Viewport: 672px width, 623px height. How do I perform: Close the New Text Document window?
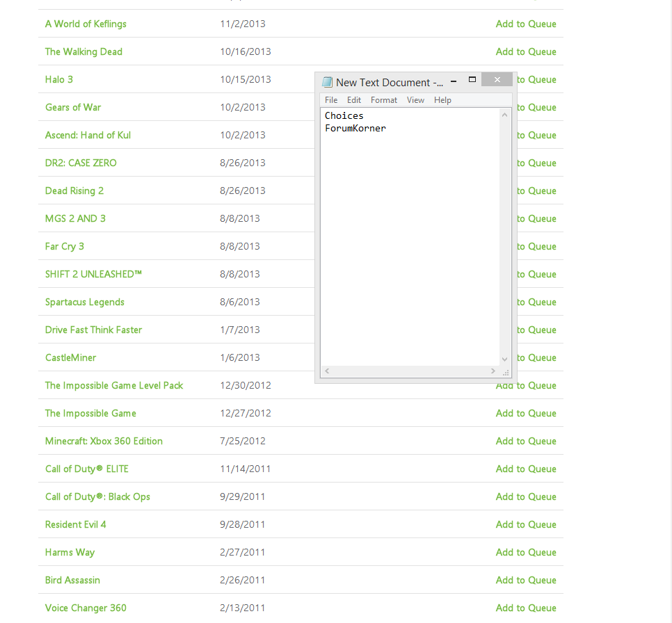(497, 79)
